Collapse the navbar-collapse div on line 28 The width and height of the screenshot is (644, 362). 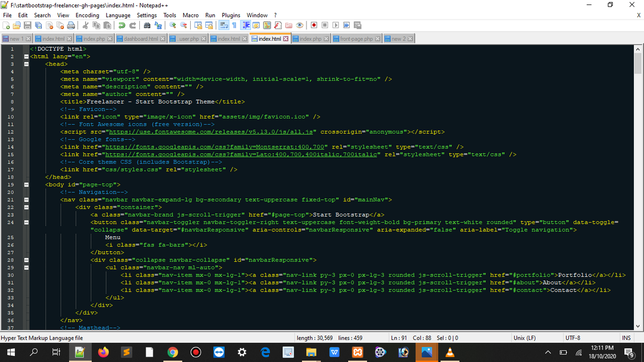pyautogui.click(x=26, y=260)
